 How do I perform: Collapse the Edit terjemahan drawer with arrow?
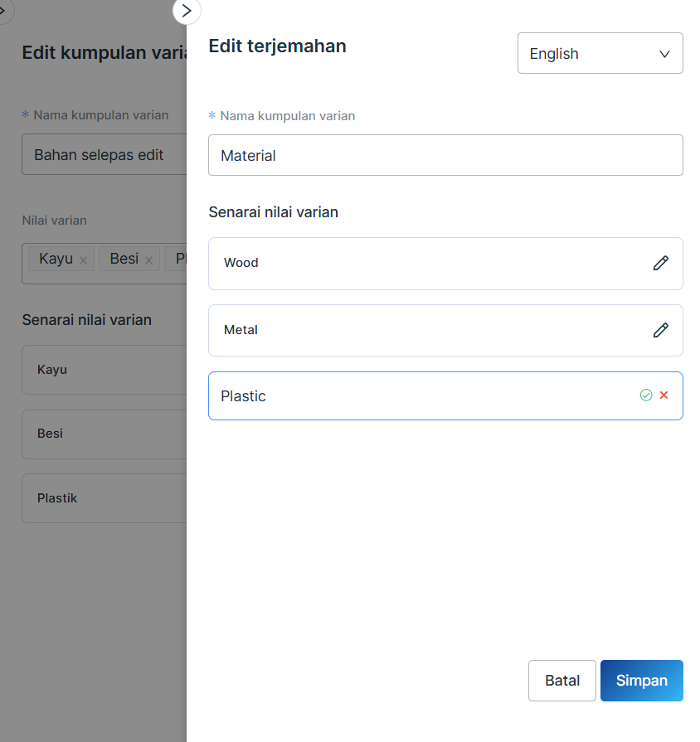[187, 11]
